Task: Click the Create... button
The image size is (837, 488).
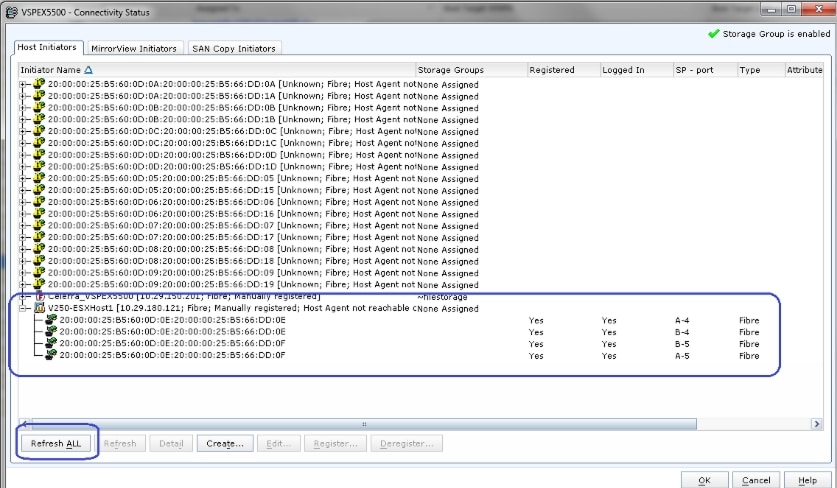Action: (225, 443)
